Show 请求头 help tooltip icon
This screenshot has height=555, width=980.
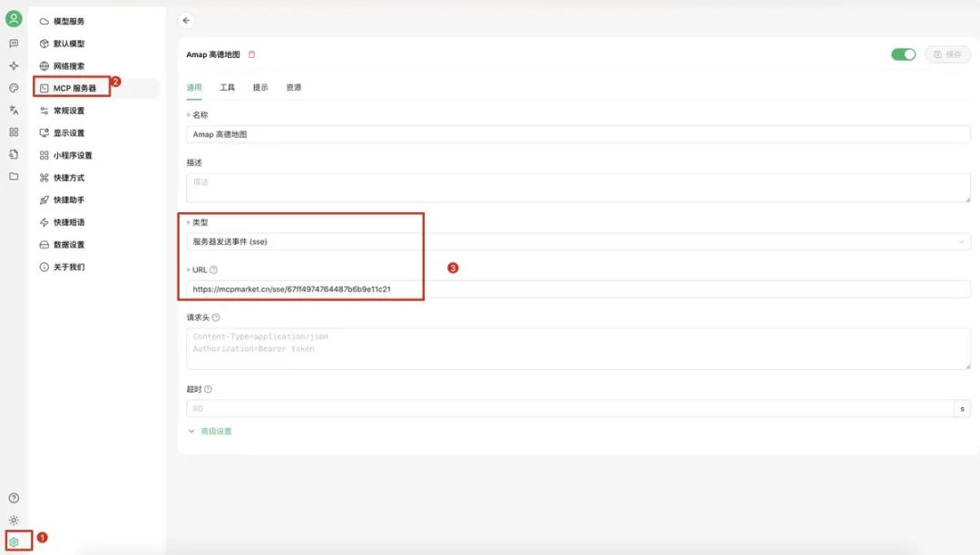[x=216, y=317]
